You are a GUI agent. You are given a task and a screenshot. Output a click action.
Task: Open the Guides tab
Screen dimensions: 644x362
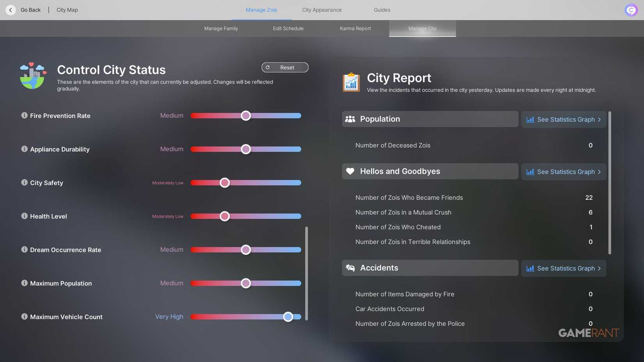pos(381,10)
